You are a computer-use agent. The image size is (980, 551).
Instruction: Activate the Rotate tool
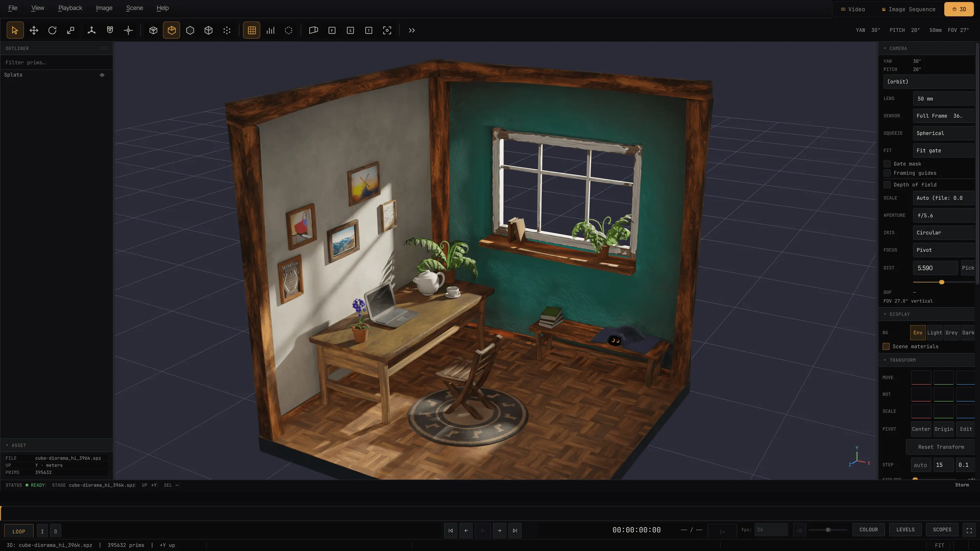[52, 30]
